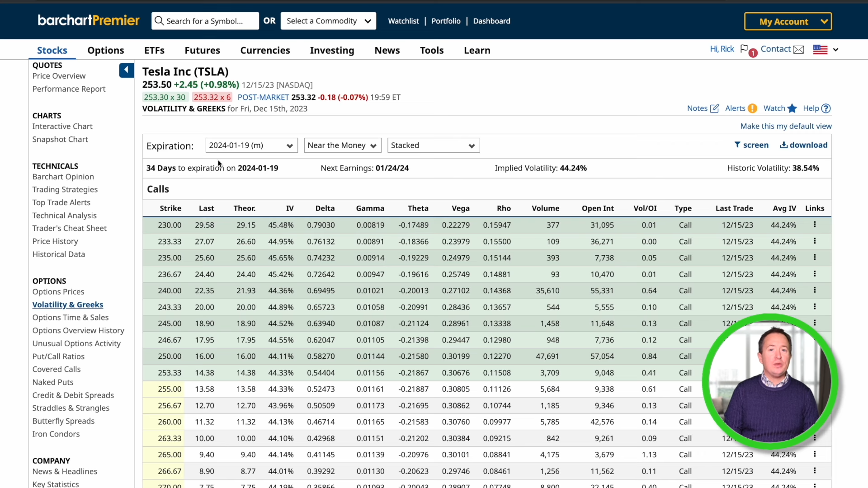Open the three-dot links menu for strike 230.00
Image resolution: width=868 pixels, height=488 pixels.
click(815, 224)
